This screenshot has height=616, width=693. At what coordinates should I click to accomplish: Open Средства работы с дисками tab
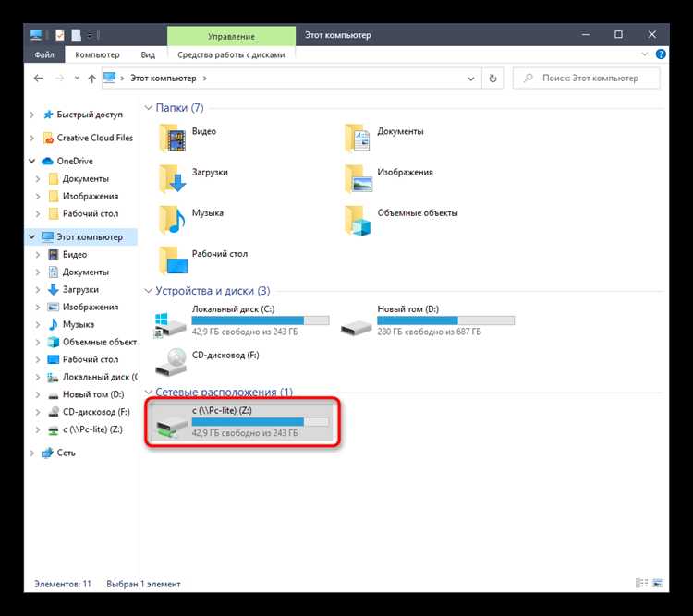coord(231,54)
